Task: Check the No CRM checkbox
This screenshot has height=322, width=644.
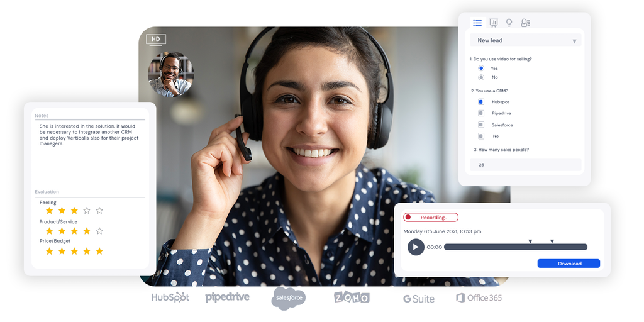Action: (x=481, y=136)
